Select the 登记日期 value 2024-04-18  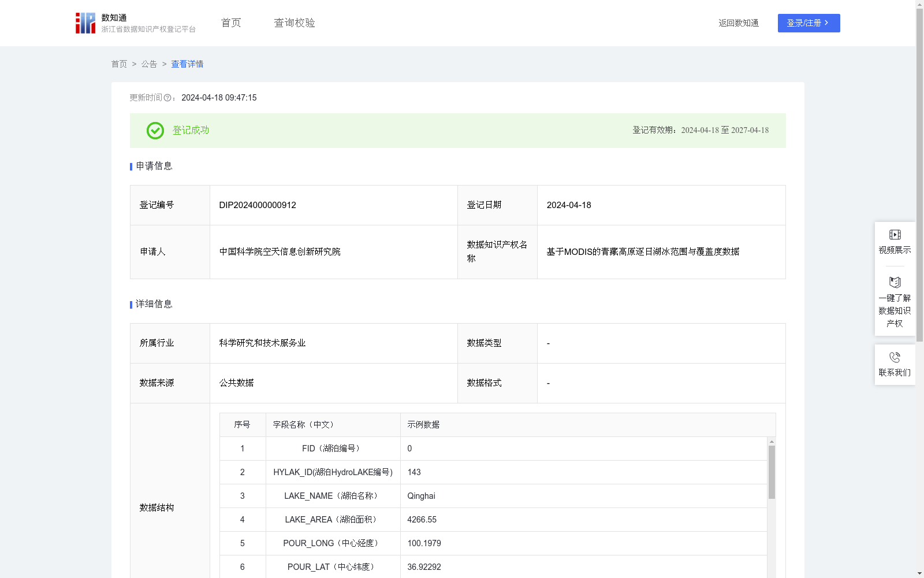(x=569, y=205)
